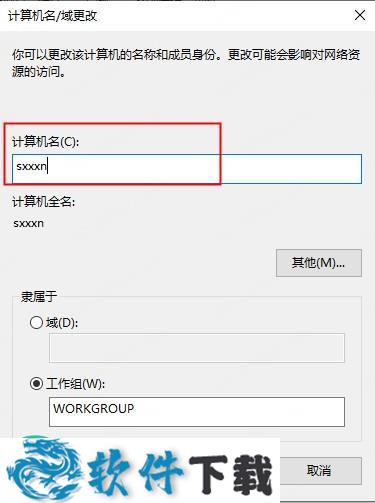The width and height of the screenshot is (375, 503).
Task: Click the 域(D): option label text
Action: click(x=62, y=323)
